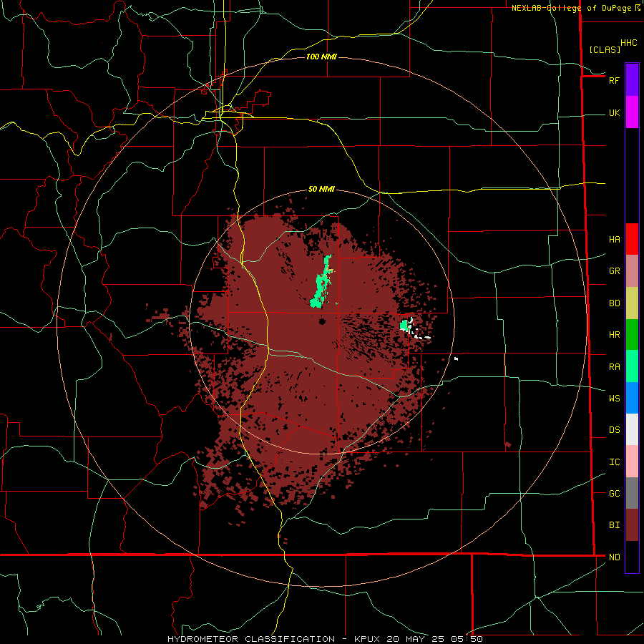Click the RF legend label
The width and height of the screenshot is (644, 644).
pyautogui.click(x=614, y=80)
